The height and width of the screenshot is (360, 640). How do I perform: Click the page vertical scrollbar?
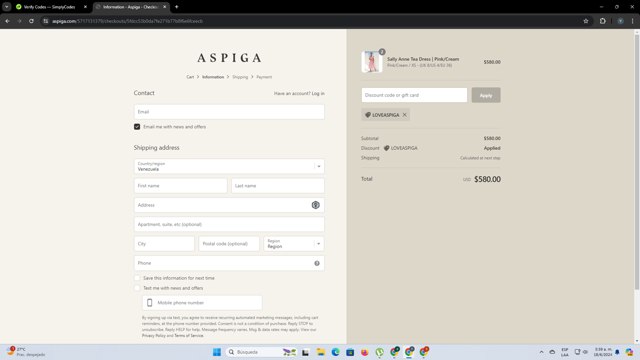pyautogui.click(x=636, y=163)
